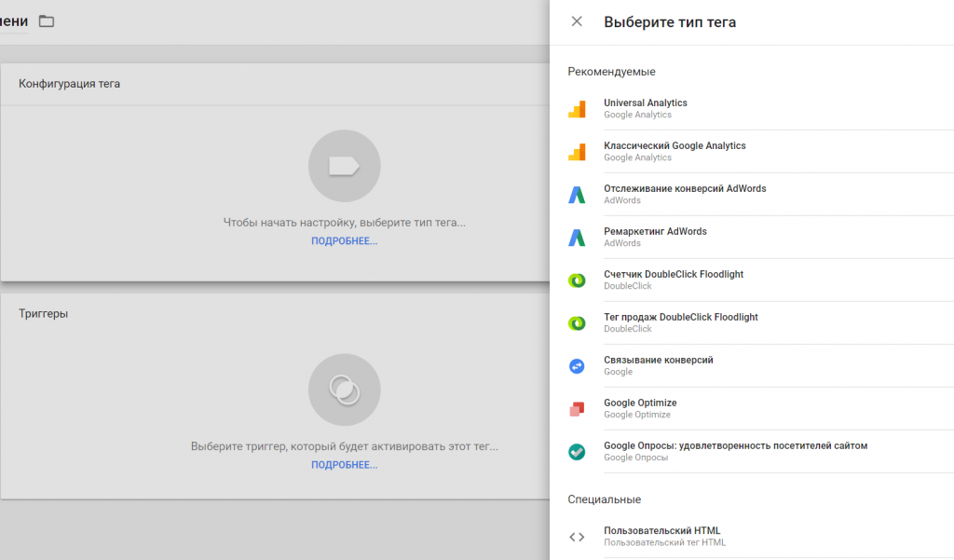
Task: Close the tag type selection panel
Action: tap(577, 22)
